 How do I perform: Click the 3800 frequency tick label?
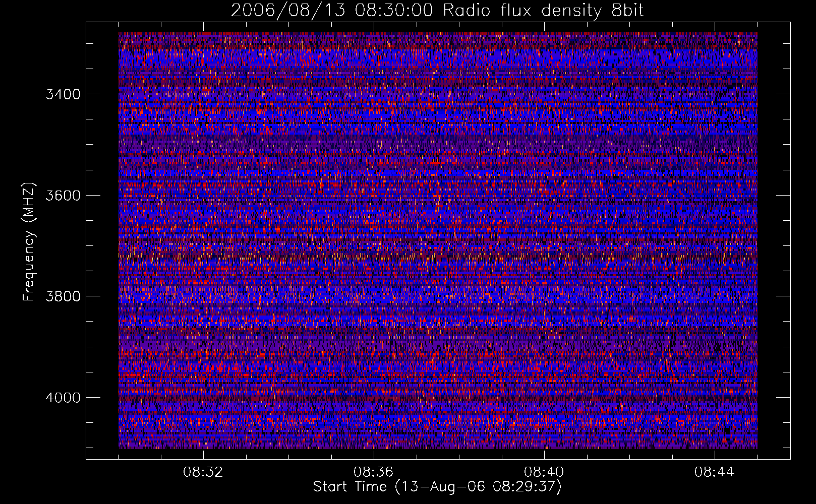(63, 296)
